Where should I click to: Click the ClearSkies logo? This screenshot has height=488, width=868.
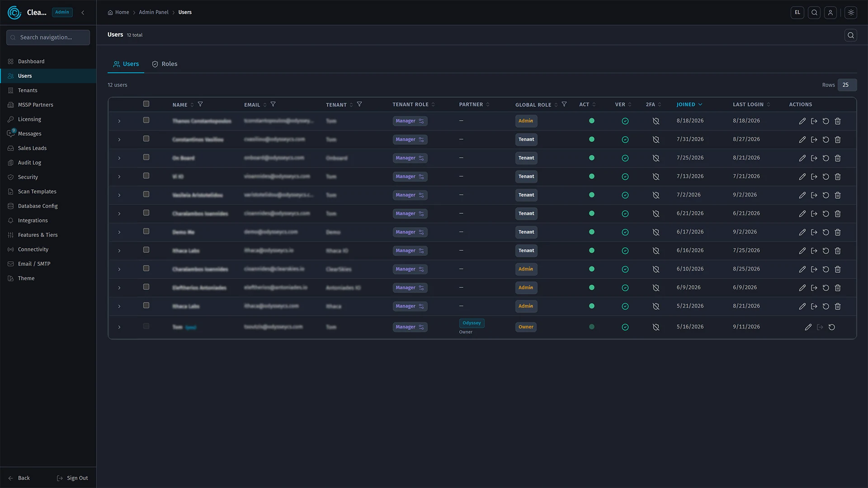tap(14, 13)
